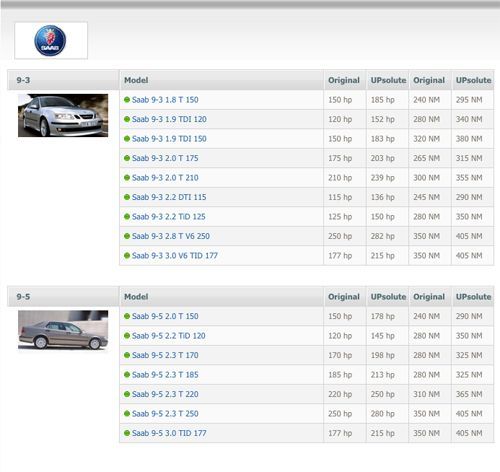Open Saab 9-5 2.0 T 150 link
The width and height of the screenshot is (500, 472).
[x=165, y=316]
